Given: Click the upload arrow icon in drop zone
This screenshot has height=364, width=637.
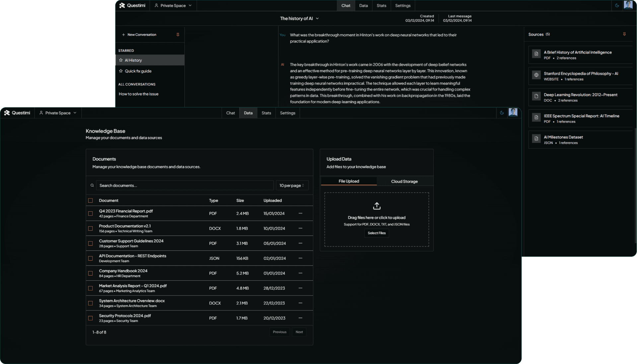Looking at the screenshot, I should pos(377,206).
